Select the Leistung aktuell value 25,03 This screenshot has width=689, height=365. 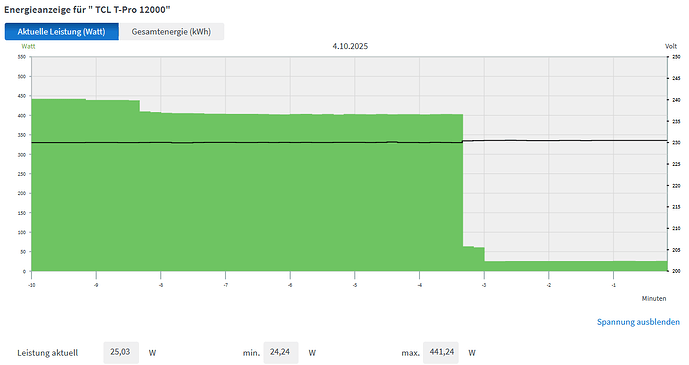pyautogui.click(x=121, y=352)
